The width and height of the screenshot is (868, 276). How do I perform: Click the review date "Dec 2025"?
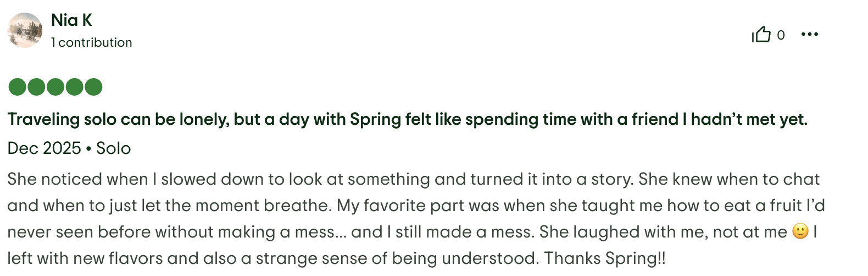pyautogui.click(x=44, y=148)
